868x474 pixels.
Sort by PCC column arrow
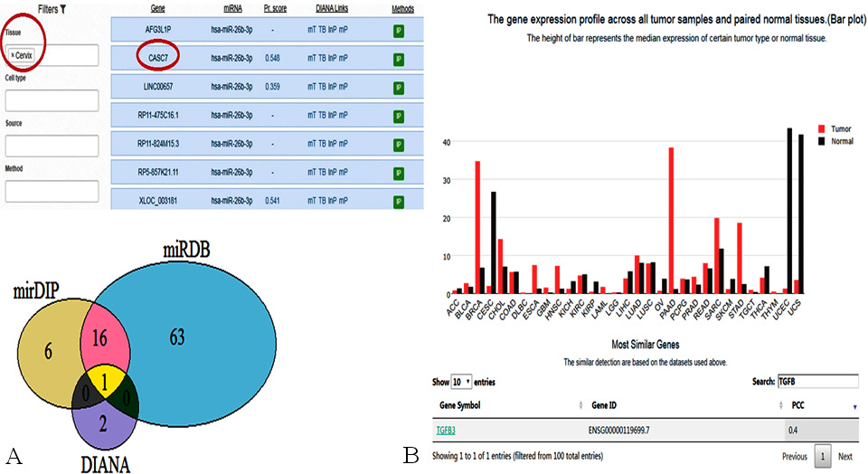pyautogui.click(x=854, y=407)
